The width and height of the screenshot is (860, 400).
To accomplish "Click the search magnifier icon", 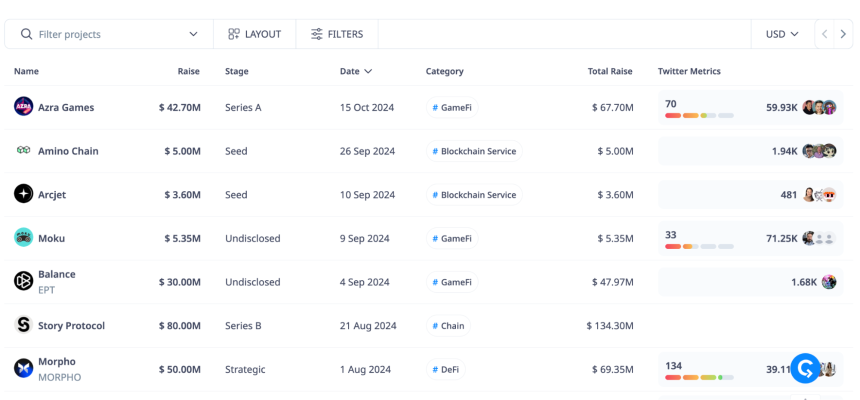I will [x=26, y=34].
